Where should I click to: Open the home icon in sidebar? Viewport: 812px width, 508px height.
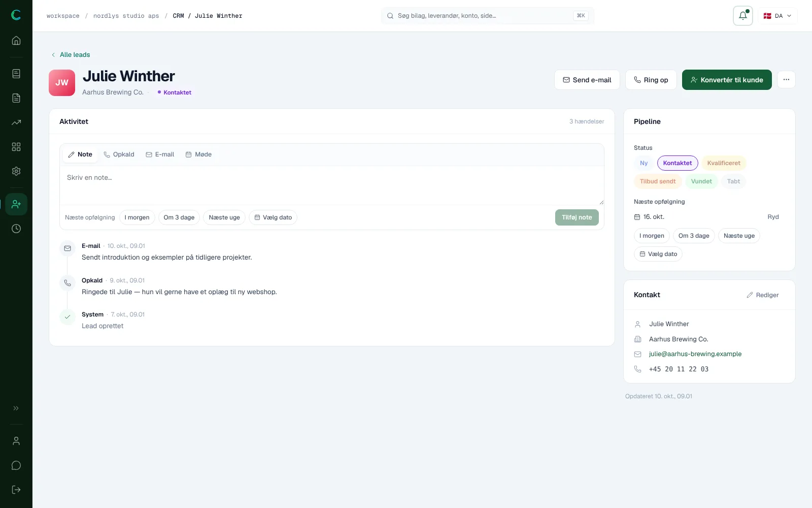coord(16,41)
